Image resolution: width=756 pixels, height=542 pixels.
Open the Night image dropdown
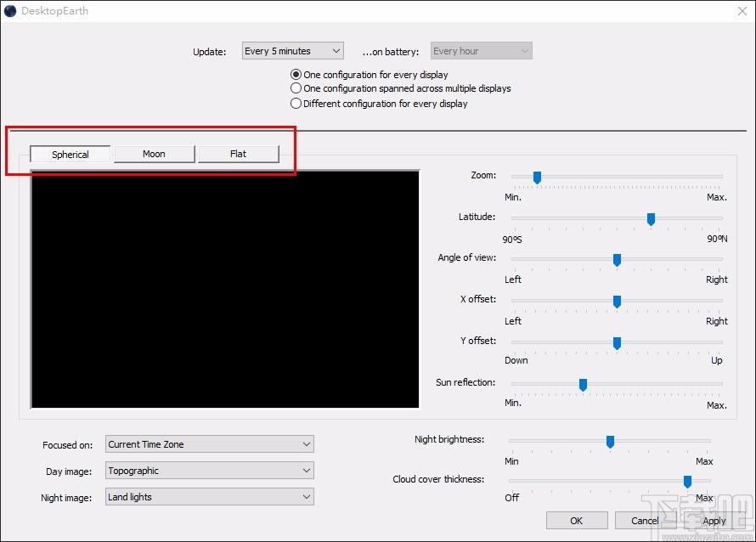[x=210, y=497]
